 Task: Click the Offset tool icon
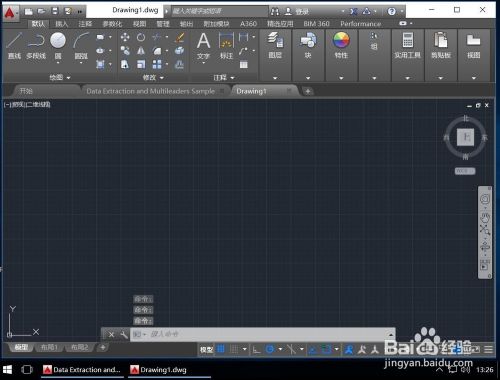click(180, 64)
